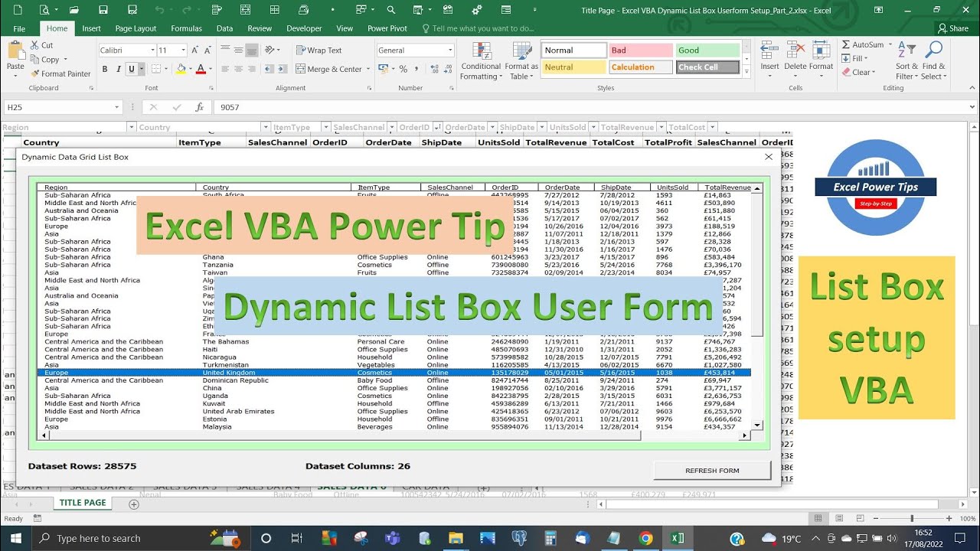Open the Sort & Filter menu
The width and height of the screenshot is (980, 551).
[906, 61]
